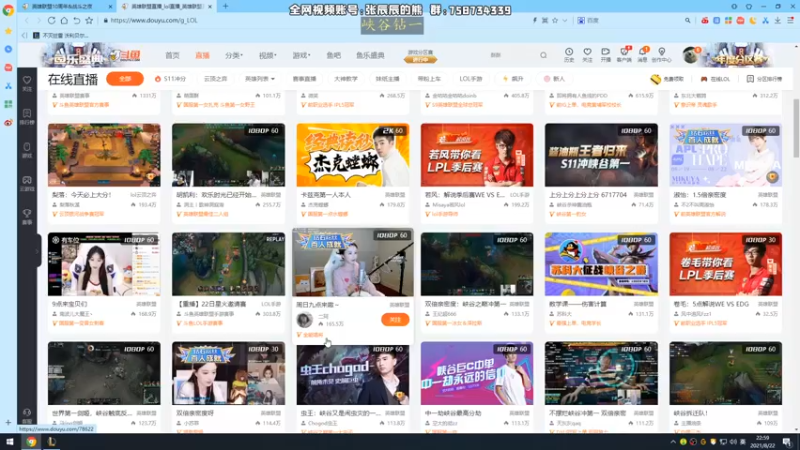This screenshot has width=800, height=450.
Task: Select the orange 全部 filter tab
Action: pyautogui.click(x=125, y=79)
